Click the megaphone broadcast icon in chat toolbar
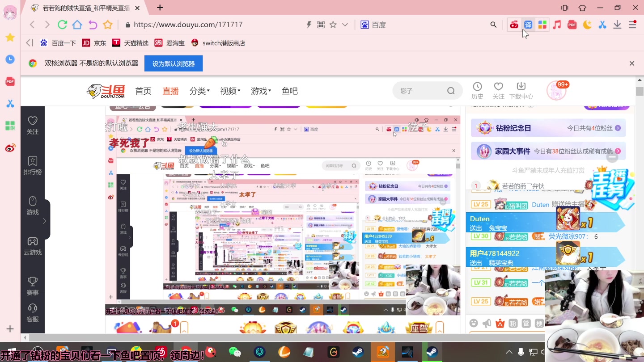 (487, 323)
